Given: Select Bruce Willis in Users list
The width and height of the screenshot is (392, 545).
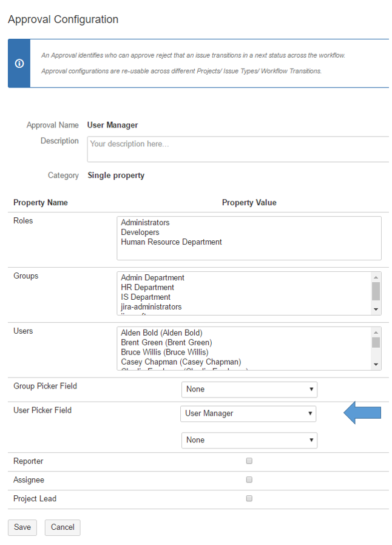Looking at the screenshot, I should [164, 352].
